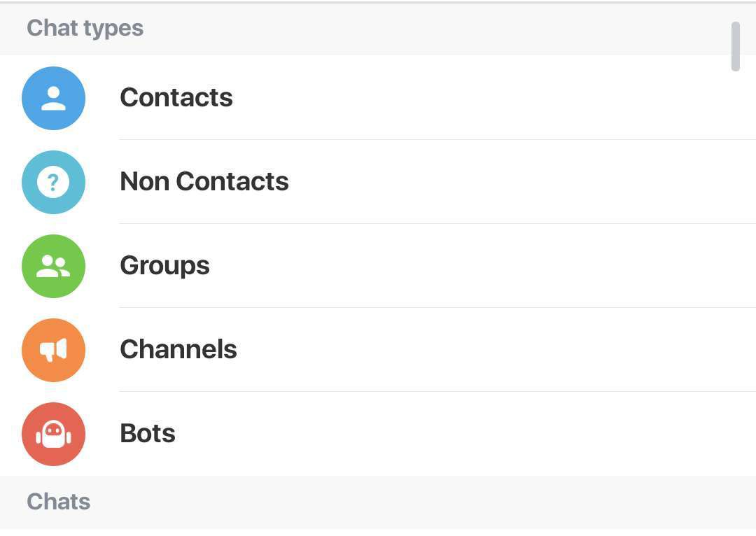This screenshot has height=536, width=756.
Task: Tap empty area right of Groups row
Action: click(482, 266)
